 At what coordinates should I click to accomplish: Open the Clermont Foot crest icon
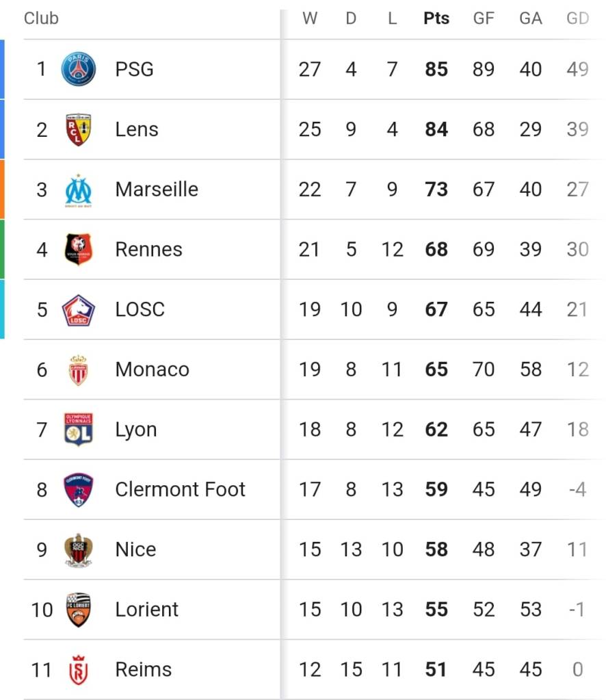[x=78, y=489]
